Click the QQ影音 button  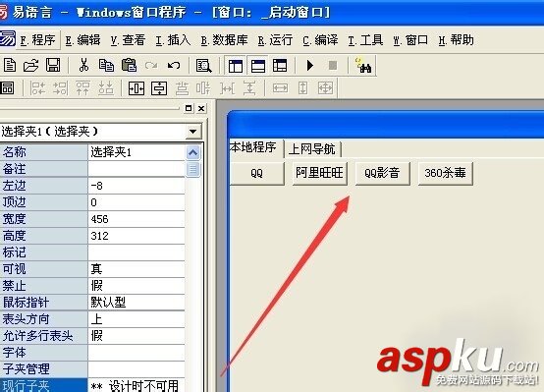click(x=382, y=173)
